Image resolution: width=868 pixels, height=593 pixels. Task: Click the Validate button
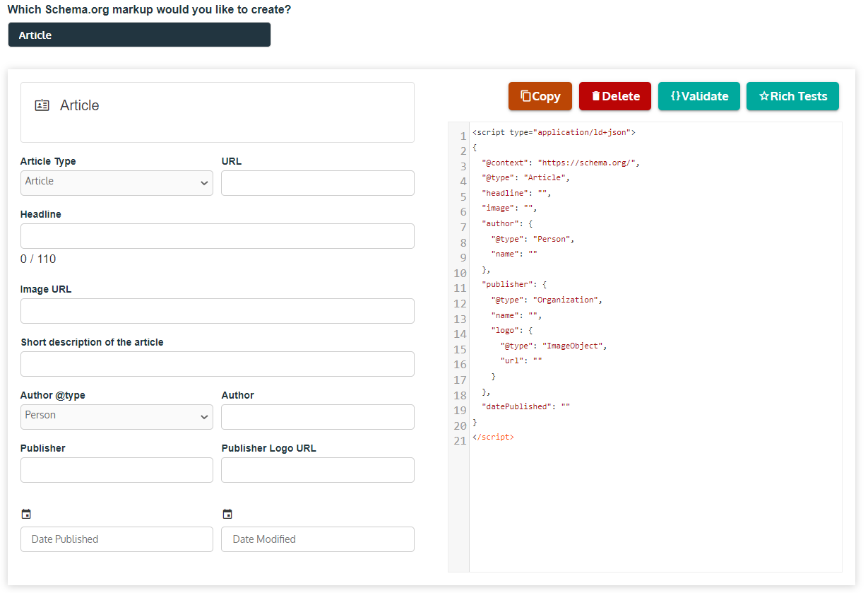(698, 96)
